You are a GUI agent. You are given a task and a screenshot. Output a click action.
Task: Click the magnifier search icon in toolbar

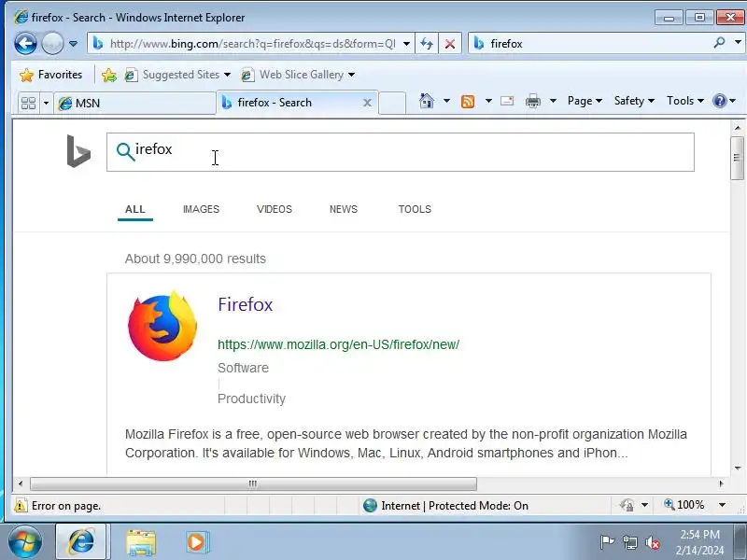[719, 43]
